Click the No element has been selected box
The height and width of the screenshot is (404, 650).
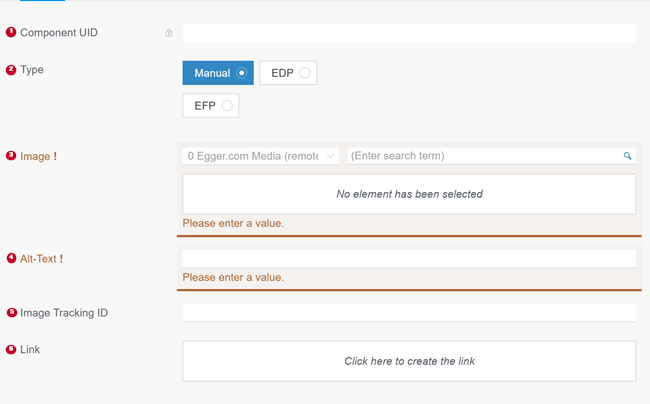pos(409,194)
